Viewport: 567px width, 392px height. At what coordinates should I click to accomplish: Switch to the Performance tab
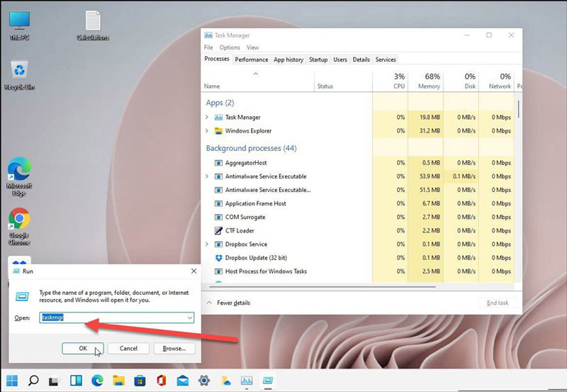point(252,60)
